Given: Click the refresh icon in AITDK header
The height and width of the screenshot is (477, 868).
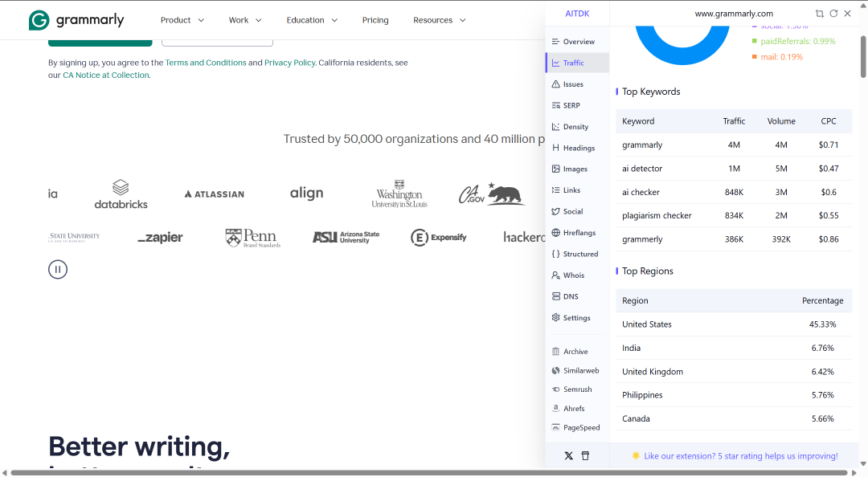Looking at the screenshot, I should pos(833,14).
